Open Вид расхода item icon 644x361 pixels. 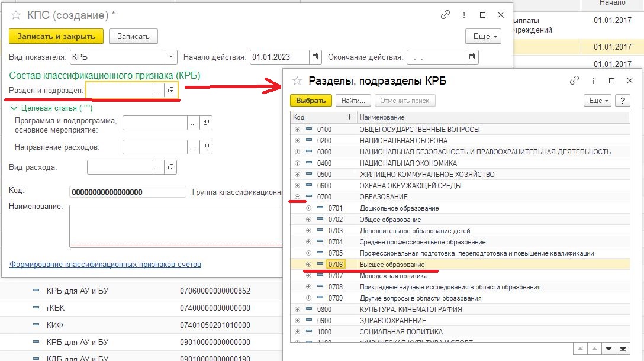click(x=170, y=167)
